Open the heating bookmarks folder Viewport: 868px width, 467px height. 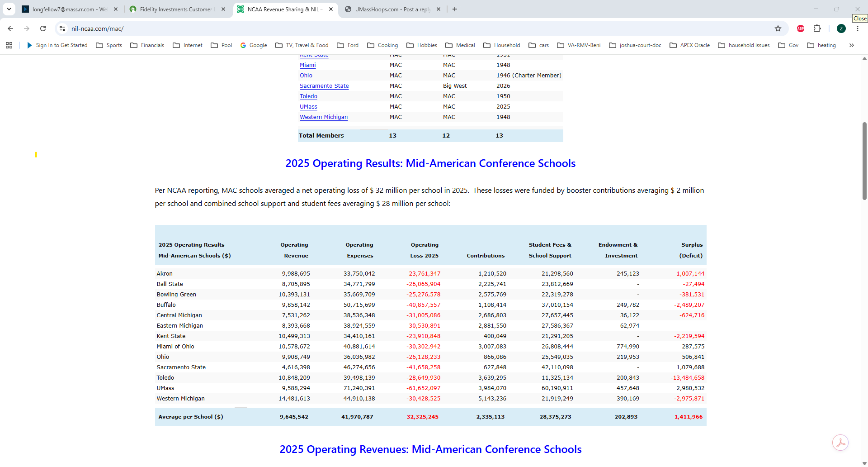click(x=821, y=45)
